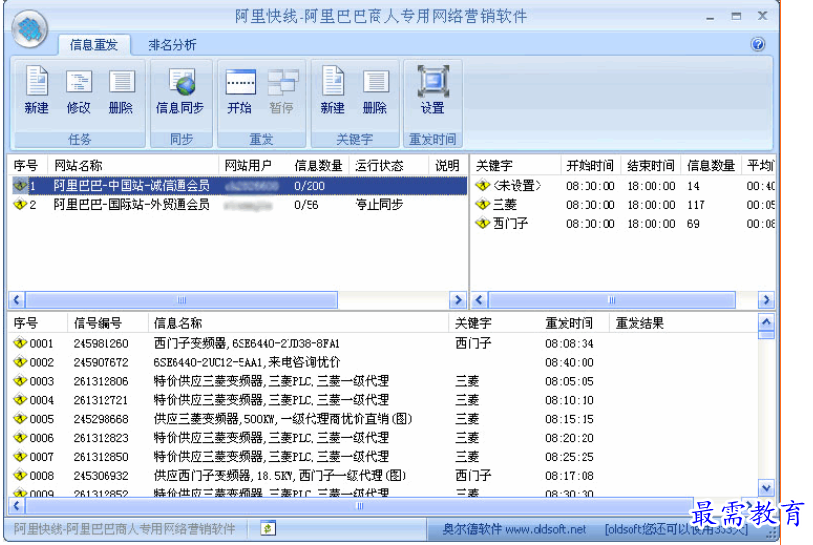Click resend time 08:40:00
The width and height of the screenshot is (813, 545).
(x=569, y=362)
